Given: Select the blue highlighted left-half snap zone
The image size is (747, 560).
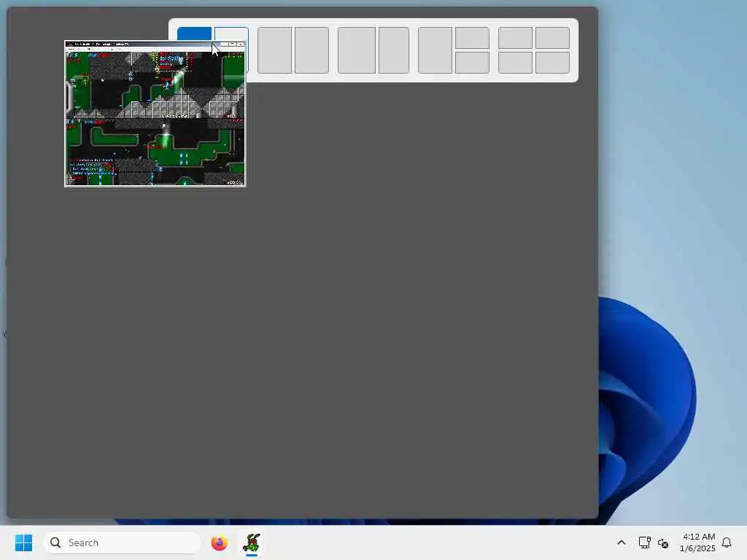Looking at the screenshot, I should (x=194, y=34).
